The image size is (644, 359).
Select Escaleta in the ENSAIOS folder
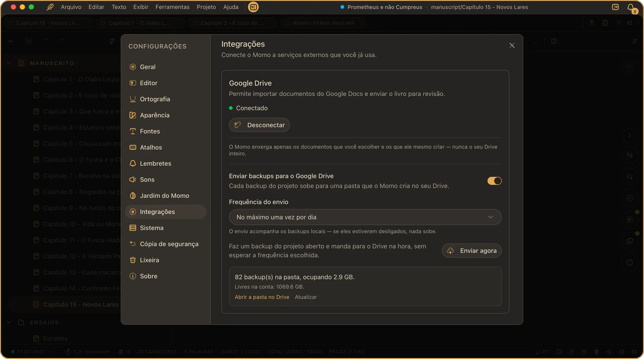click(x=55, y=338)
